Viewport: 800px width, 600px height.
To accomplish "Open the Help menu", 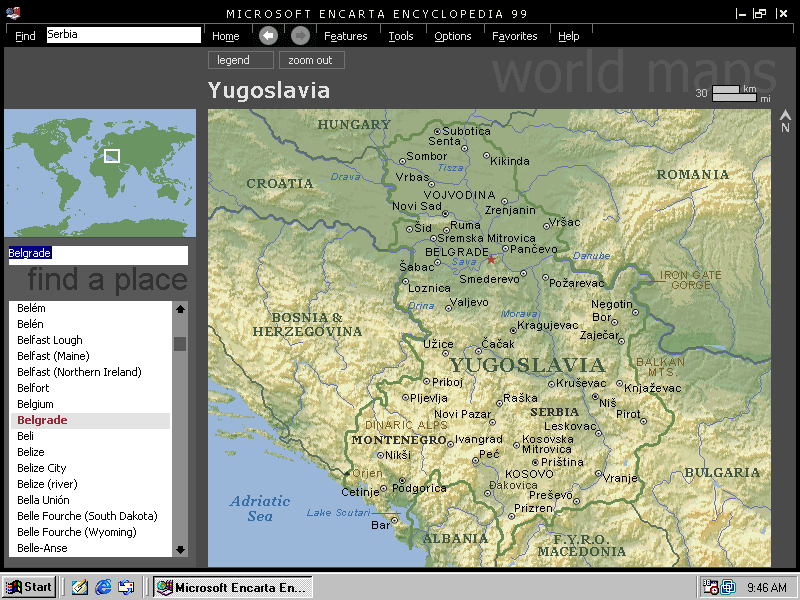I will [568, 36].
